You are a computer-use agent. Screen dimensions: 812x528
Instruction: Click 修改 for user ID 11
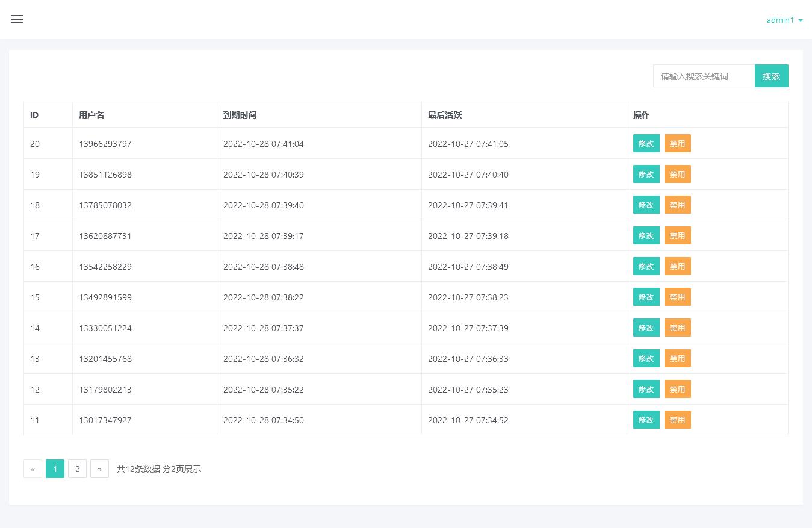646,420
